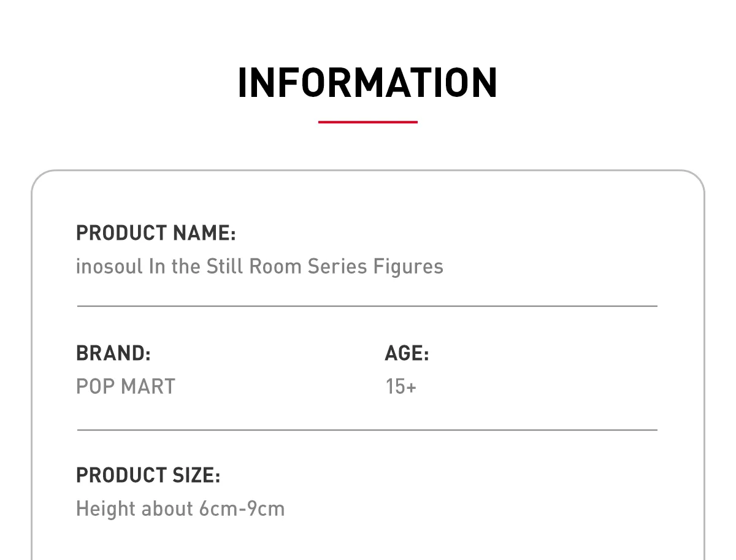This screenshot has width=736, height=560.
Task: Click the word Figures in product name
Action: pos(408,267)
